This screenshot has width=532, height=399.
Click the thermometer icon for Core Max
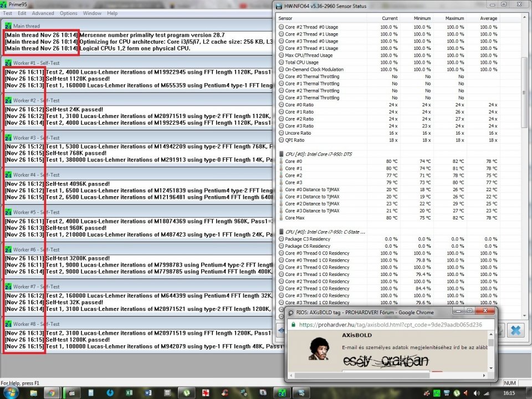point(281,218)
